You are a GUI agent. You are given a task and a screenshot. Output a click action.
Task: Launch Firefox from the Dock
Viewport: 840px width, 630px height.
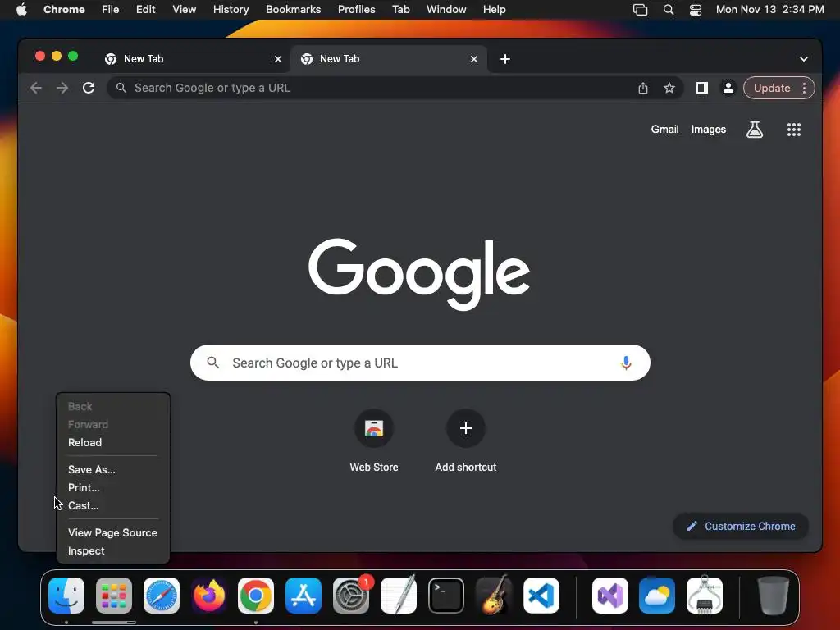click(209, 596)
